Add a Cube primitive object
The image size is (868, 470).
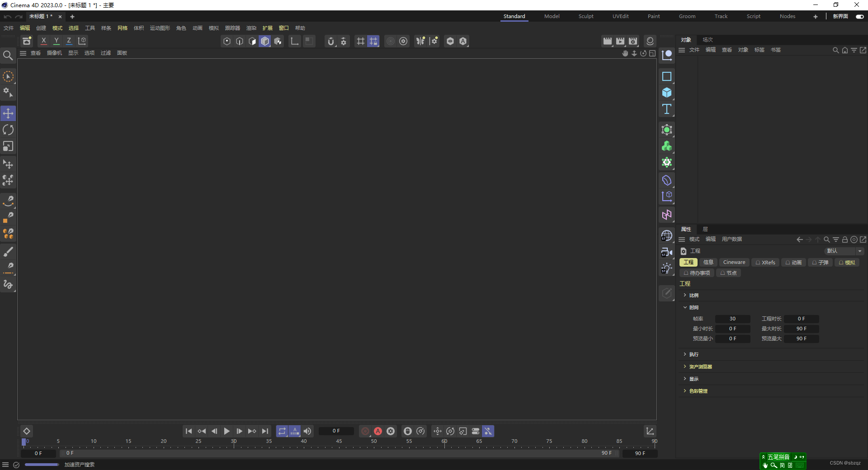coord(667,93)
